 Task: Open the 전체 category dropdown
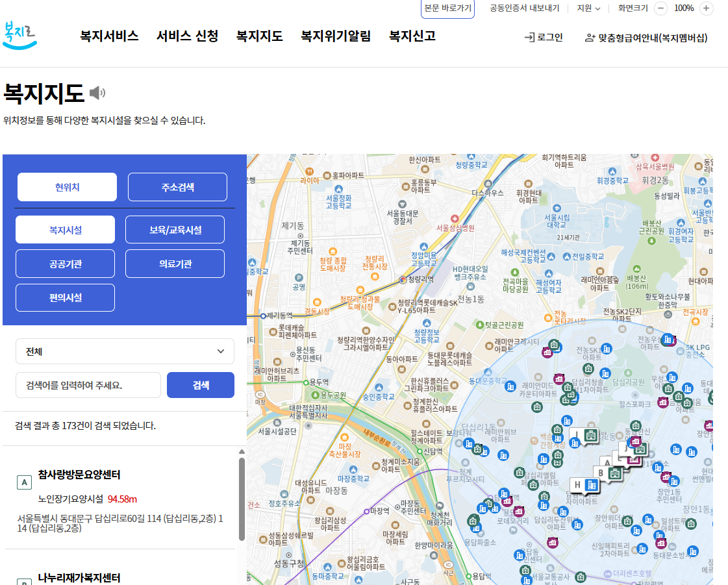(x=125, y=351)
